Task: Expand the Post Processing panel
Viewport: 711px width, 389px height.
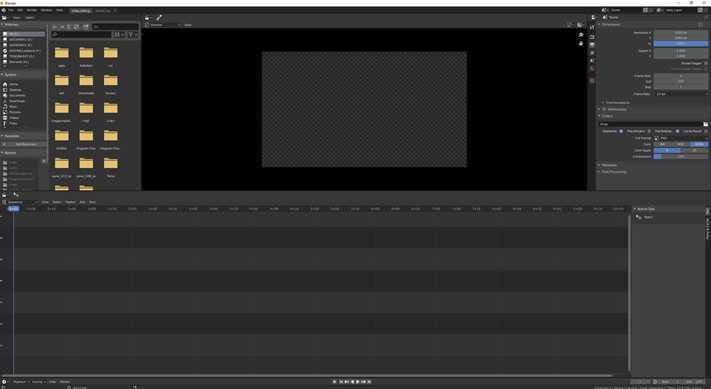Action: (x=614, y=172)
